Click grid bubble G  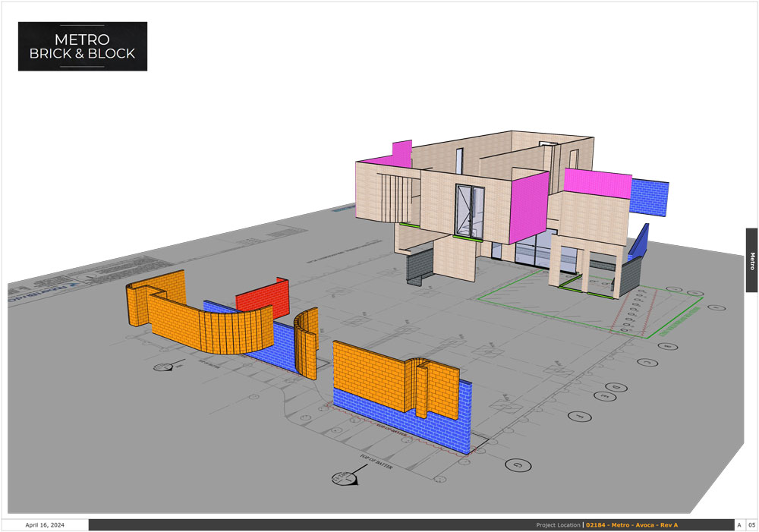[x=518, y=465]
